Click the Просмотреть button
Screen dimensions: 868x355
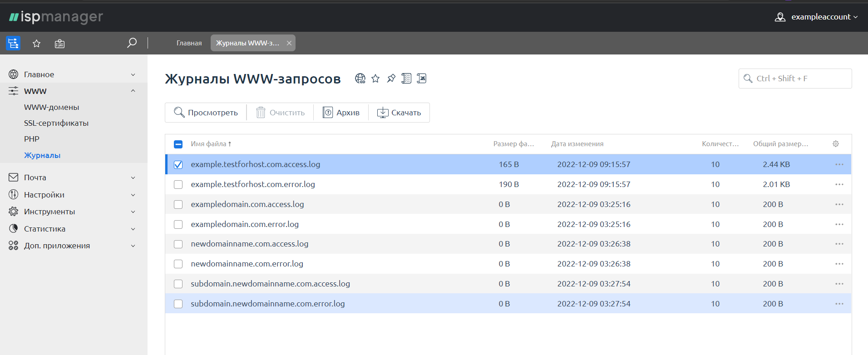point(206,113)
